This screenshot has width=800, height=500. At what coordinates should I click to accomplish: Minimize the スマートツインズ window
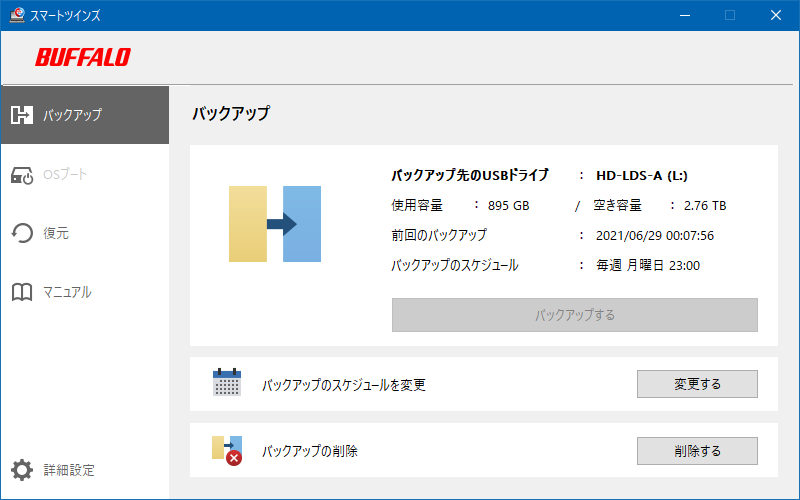point(685,15)
